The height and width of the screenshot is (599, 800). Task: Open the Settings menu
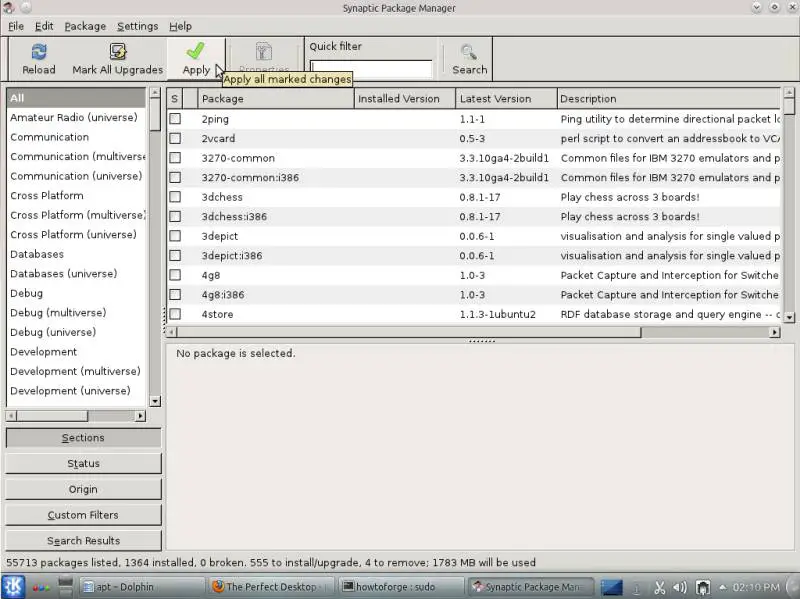pyautogui.click(x=138, y=26)
